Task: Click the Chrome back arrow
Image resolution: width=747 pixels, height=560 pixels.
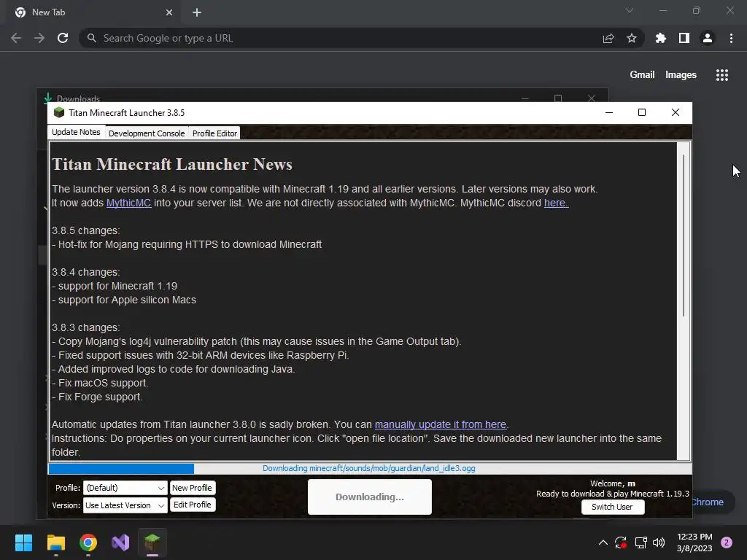Action: point(16,38)
